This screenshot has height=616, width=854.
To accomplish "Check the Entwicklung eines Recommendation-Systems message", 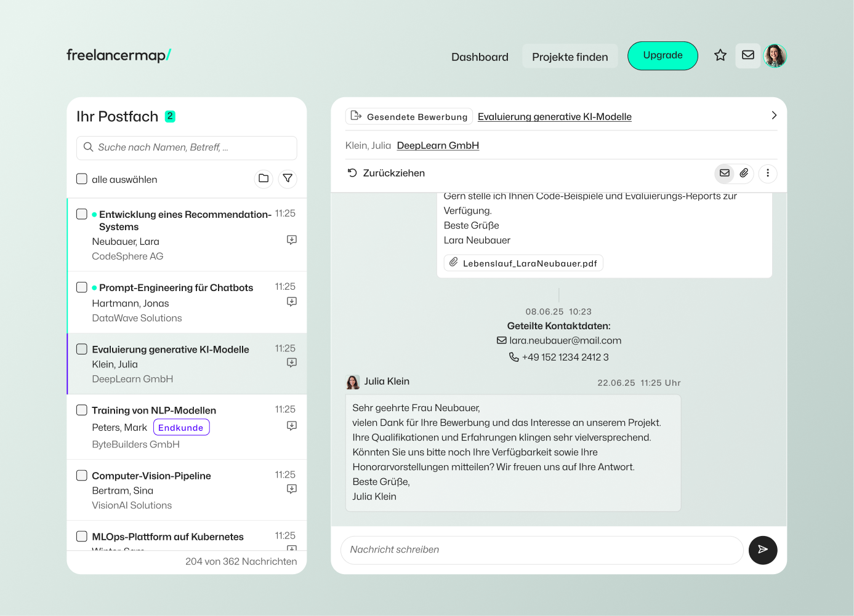I will (x=82, y=214).
